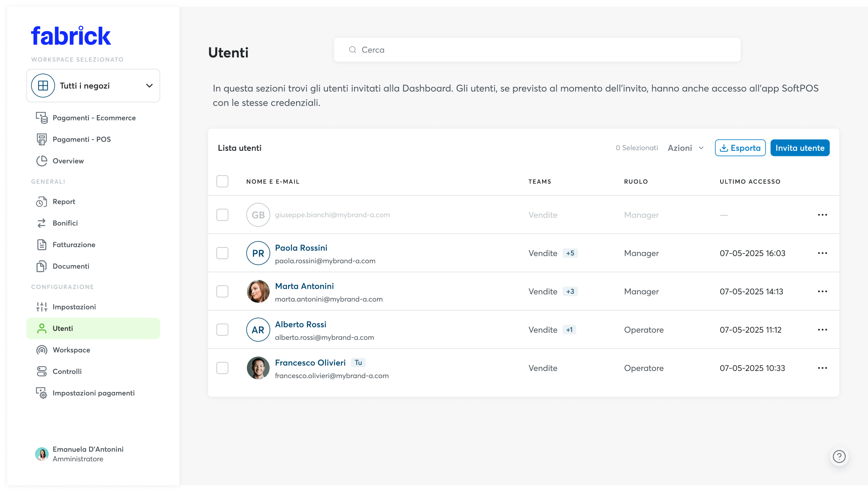Click the workspace grid icon
Image resolution: width=868 pixels, height=493 pixels.
tap(43, 85)
